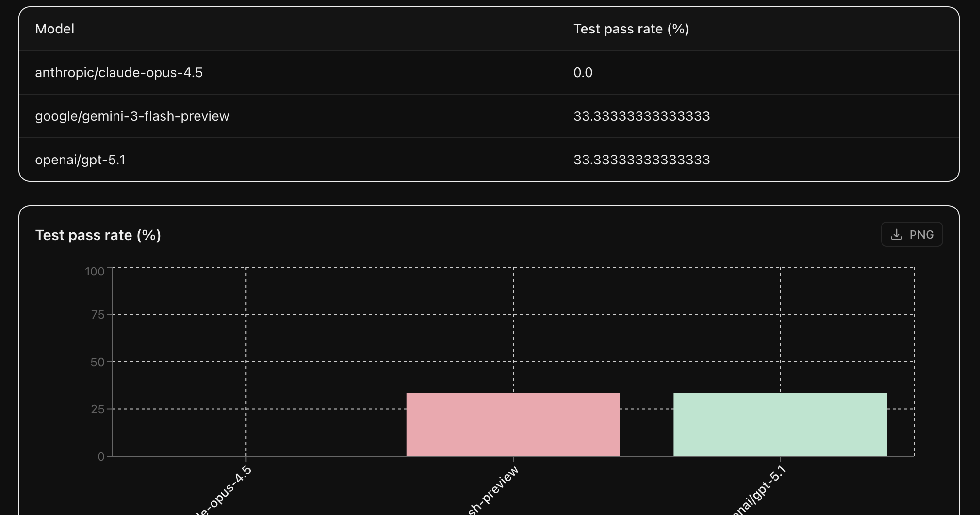Download the chart as PNG
Viewport: 980px width, 515px height.
click(x=912, y=234)
